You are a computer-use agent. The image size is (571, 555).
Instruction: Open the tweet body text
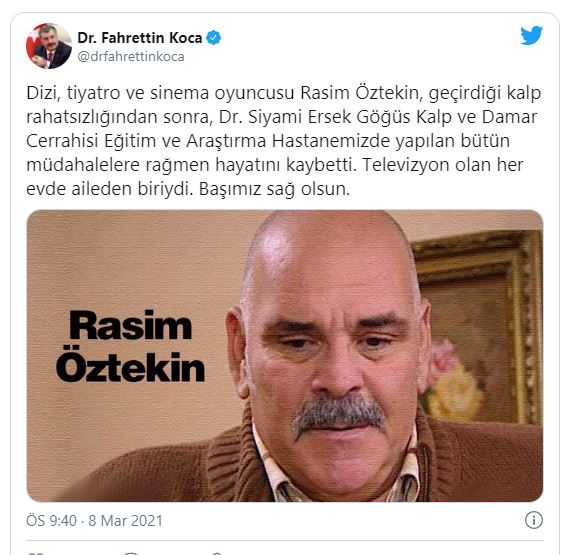(x=283, y=141)
